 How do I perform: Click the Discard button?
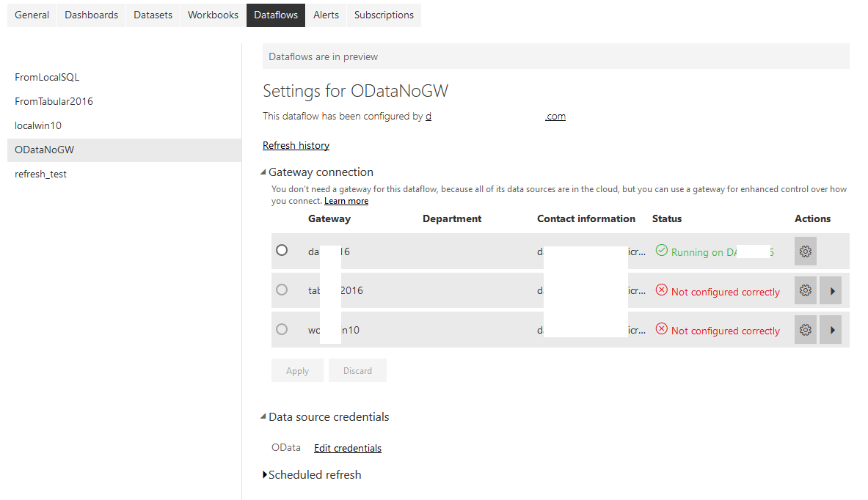tap(357, 370)
